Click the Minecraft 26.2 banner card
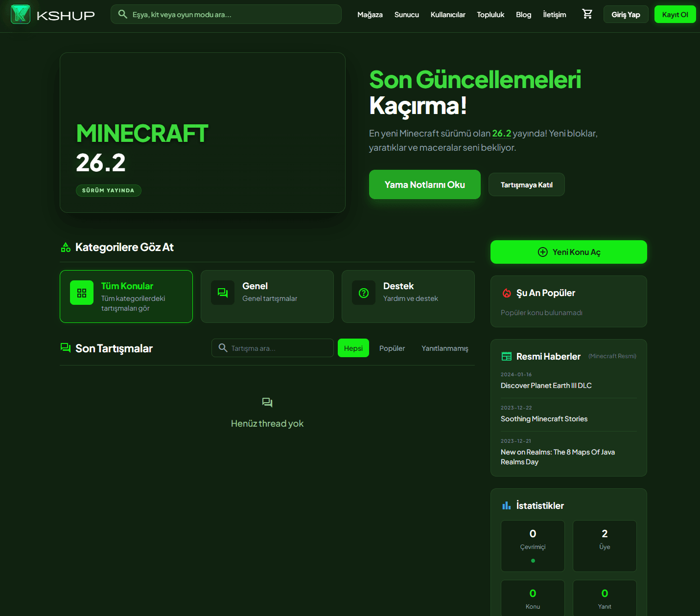The image size is (700, 616). click(203, 133)
